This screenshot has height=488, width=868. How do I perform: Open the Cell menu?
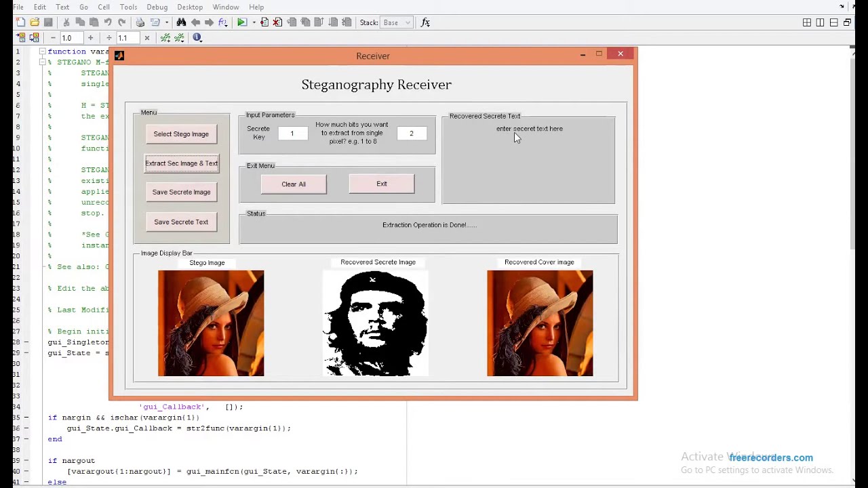click(104, 7)
